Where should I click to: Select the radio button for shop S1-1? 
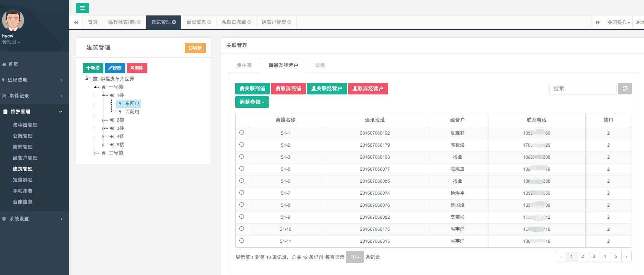(x=241, y=133)
